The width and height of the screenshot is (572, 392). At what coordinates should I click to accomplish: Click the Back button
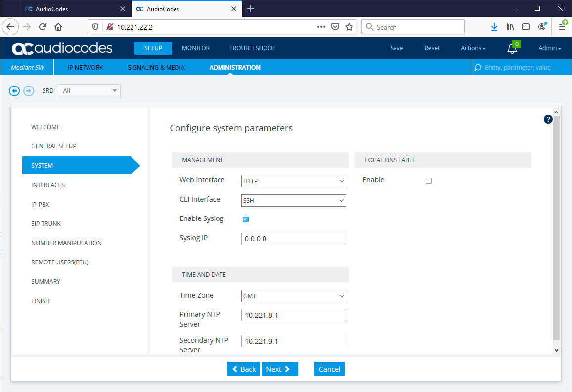tap(244, 369)
